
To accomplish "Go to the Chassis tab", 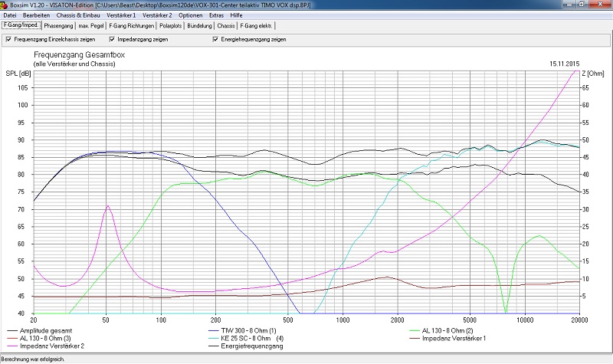I will (x=226, y=25).
